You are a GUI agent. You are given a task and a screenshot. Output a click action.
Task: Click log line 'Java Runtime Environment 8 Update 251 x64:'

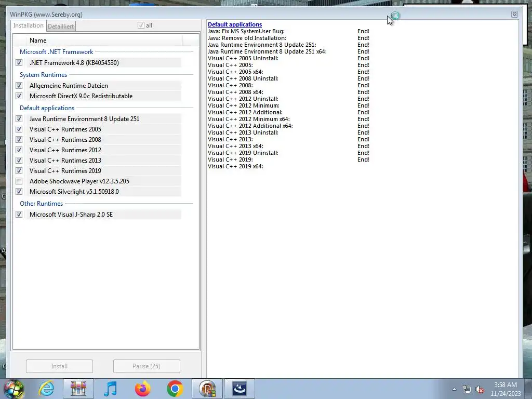[x=267, y=51]
